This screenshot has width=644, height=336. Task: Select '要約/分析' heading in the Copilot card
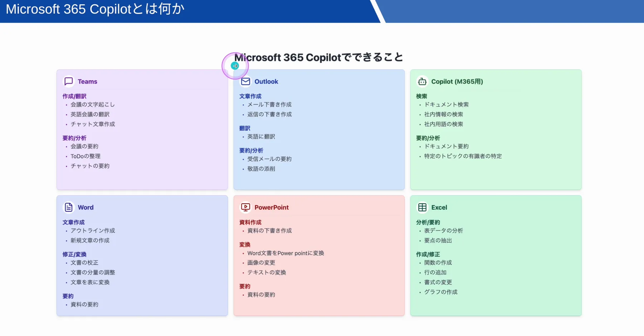pyautogui.click(x=428, y=138)
